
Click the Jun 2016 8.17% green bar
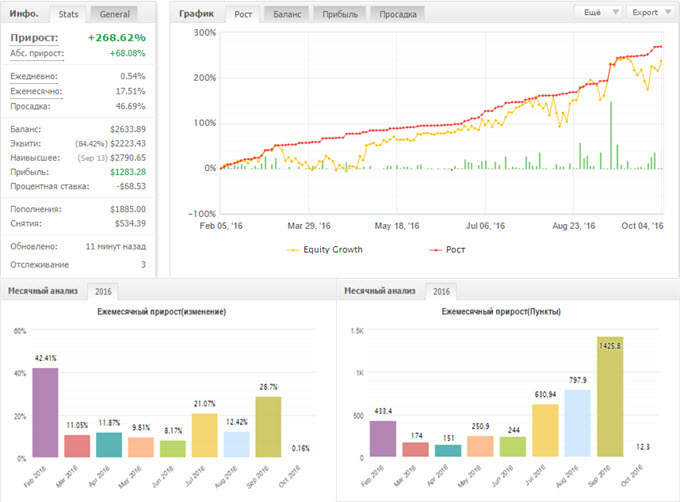tap(173, 449)
